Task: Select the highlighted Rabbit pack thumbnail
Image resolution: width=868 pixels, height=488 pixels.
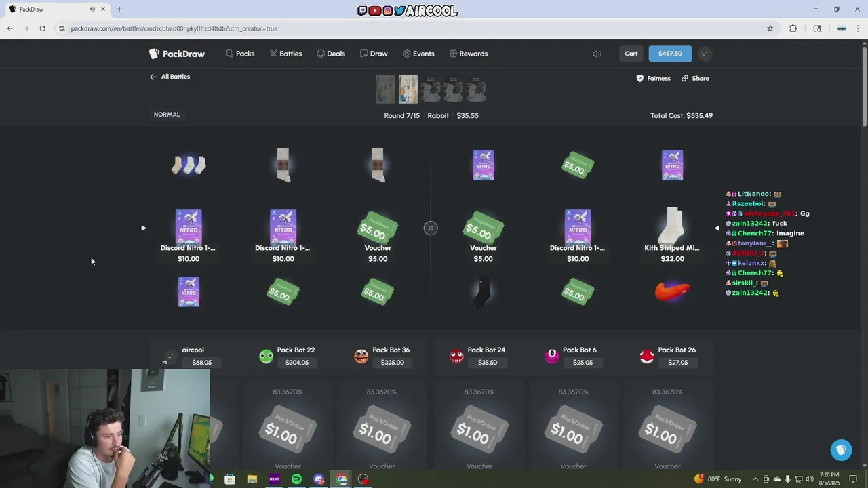Action: click(408, 89)
